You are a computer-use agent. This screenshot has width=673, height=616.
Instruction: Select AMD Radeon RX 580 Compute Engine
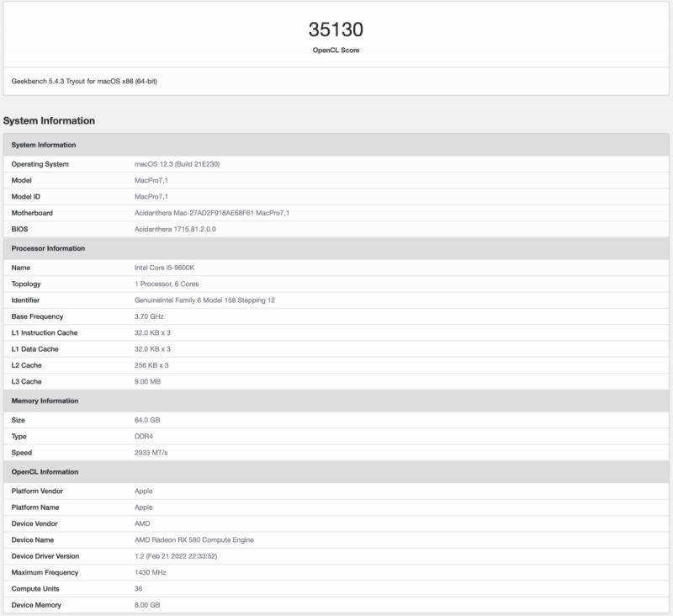[194, 540]
